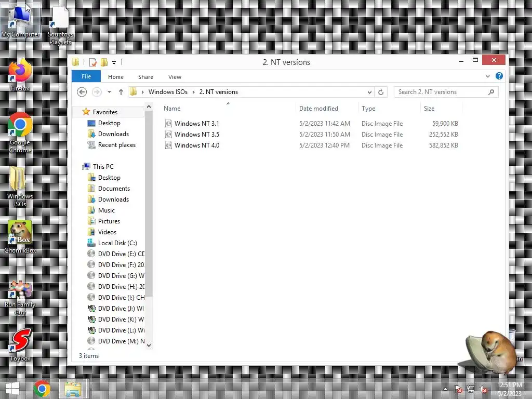Select This PC in navigation pane

[103, 167]
